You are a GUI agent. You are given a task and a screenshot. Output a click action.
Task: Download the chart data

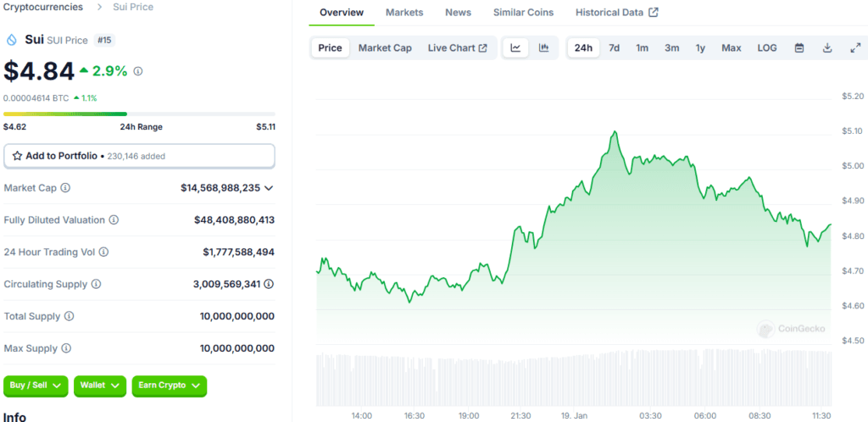(x=827, y=48)
